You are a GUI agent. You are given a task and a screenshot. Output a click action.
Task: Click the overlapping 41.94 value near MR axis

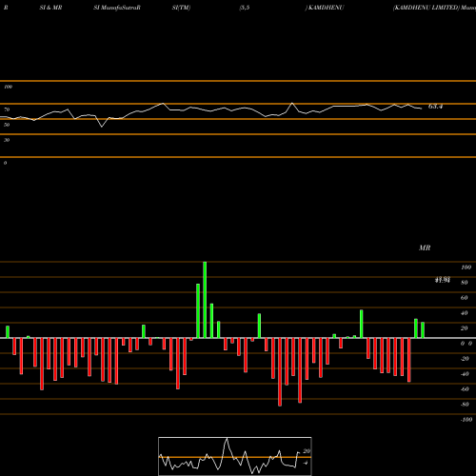point(443,280)
